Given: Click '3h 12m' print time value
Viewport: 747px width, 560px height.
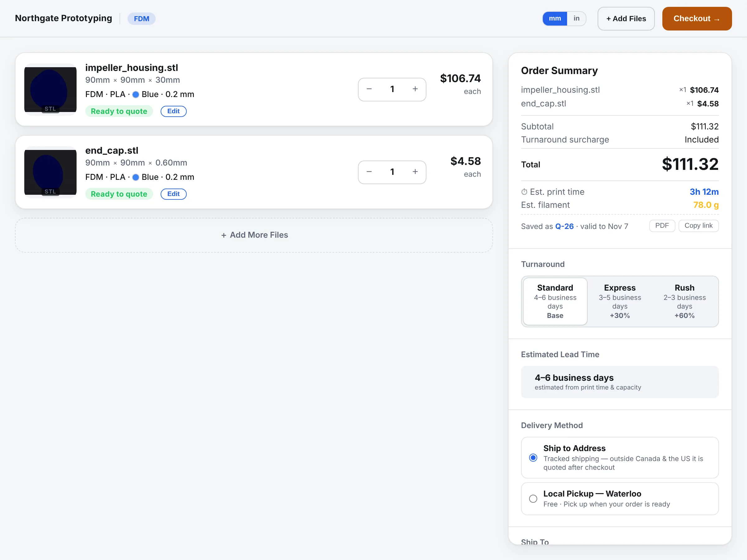Looking at the screenshot, I should point(704,192).
